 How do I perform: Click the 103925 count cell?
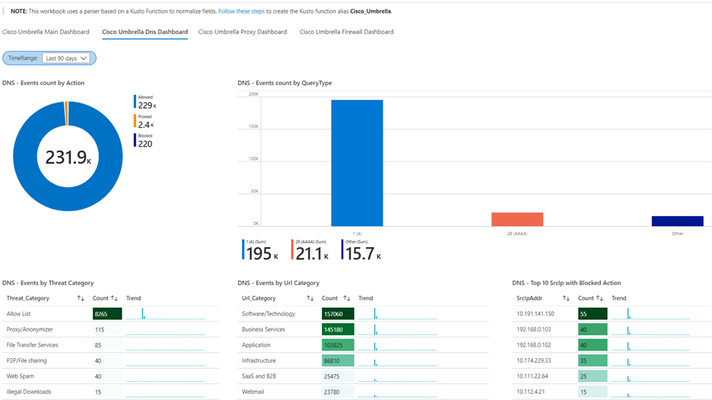[x=338, y=345]
